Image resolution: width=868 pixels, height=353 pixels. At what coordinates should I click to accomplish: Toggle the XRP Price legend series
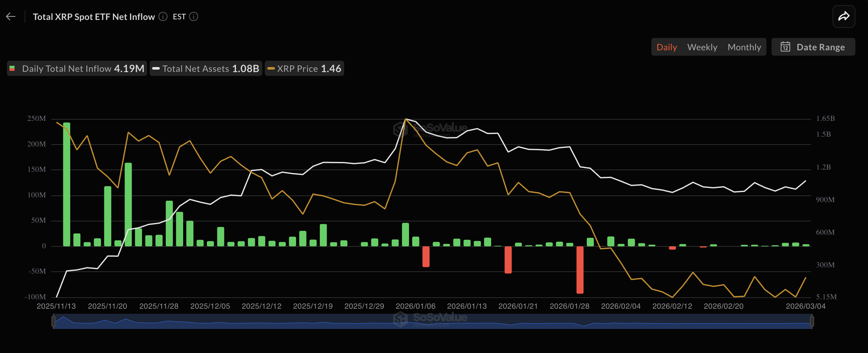[x=304, y=69]
